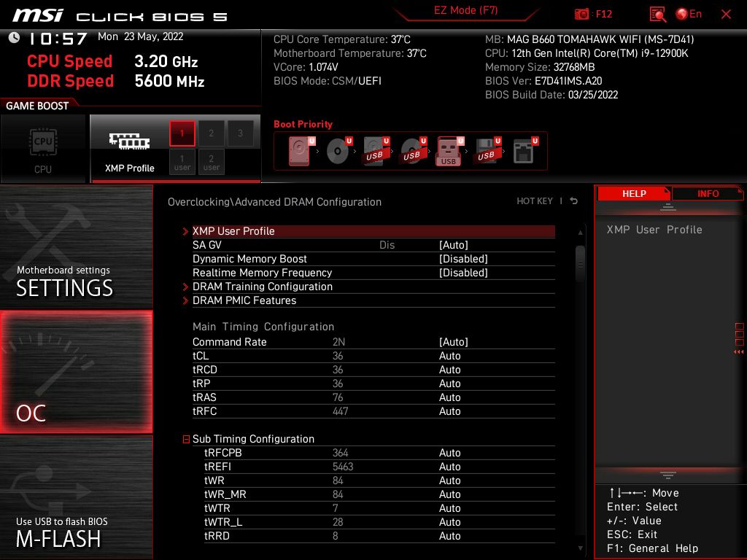The height and width of the screenshot is (560, 747).
Task: Edit the tREFI Auto value field
Action: click(449, 467)
